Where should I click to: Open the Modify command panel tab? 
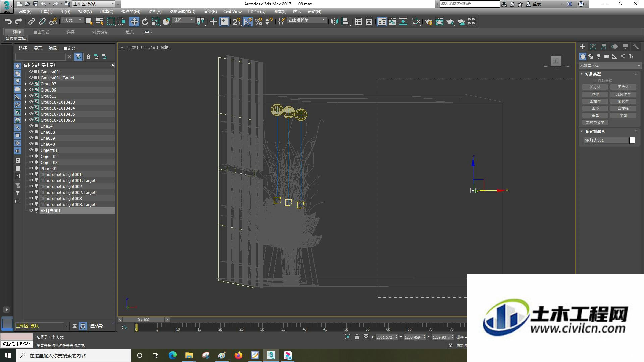[x=593, y=47]
